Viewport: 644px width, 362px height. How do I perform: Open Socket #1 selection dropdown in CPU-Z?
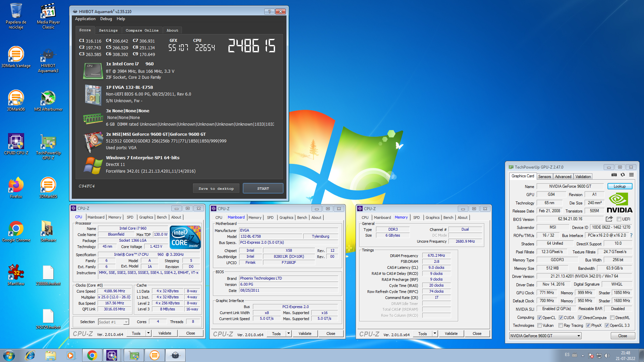(x=113, y=322)
